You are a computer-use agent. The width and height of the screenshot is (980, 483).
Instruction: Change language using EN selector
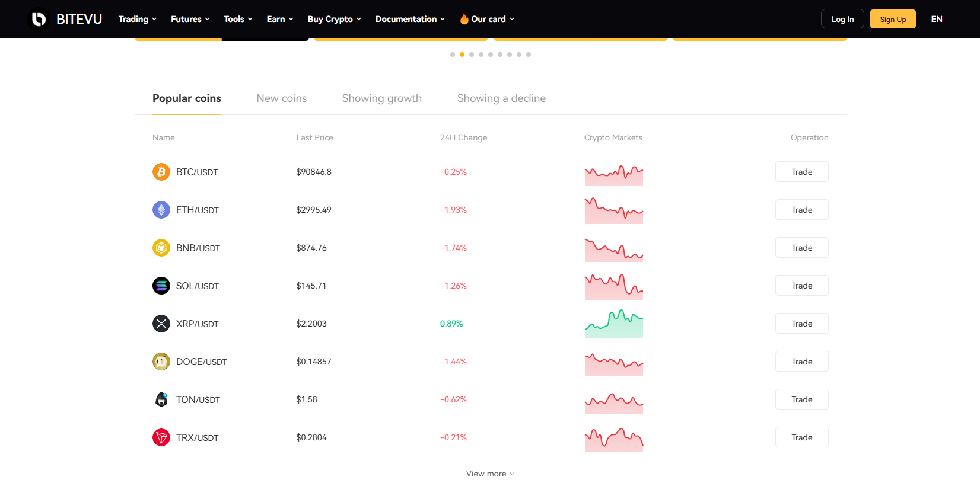click(936, 19)
